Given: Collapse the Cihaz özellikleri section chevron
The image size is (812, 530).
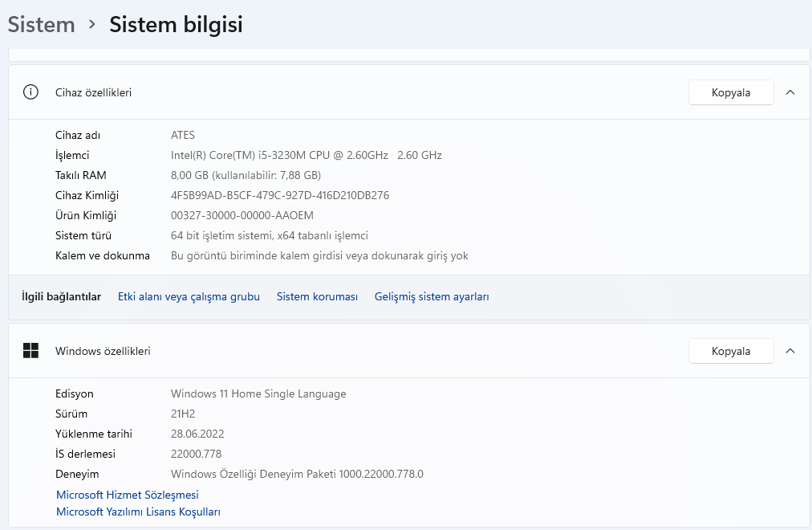Looking at the screenshot, I should tap(790, 92).
